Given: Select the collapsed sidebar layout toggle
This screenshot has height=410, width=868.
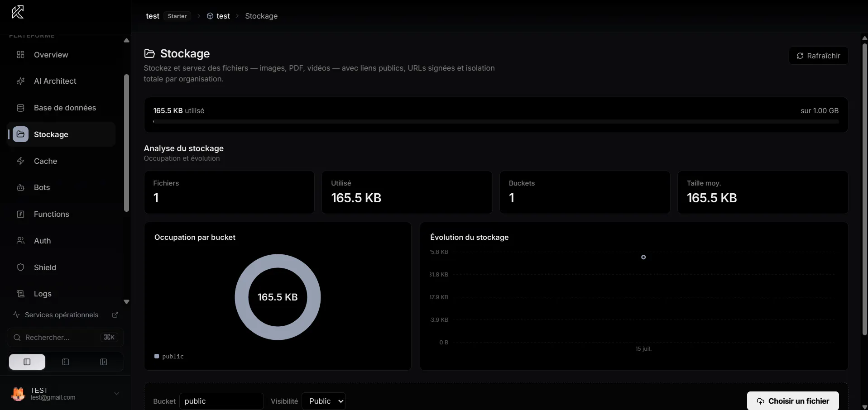Looking at the screenshot, I should click(104, 362).
